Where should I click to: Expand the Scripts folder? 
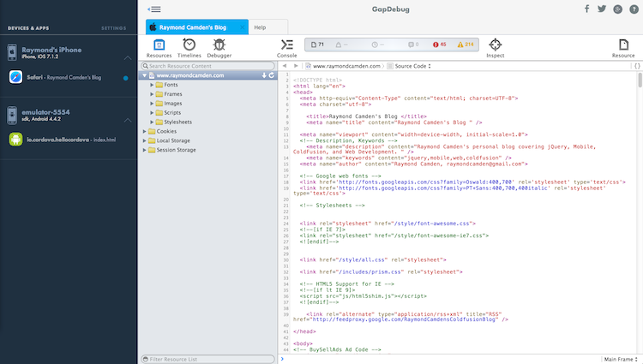[152, 112]
